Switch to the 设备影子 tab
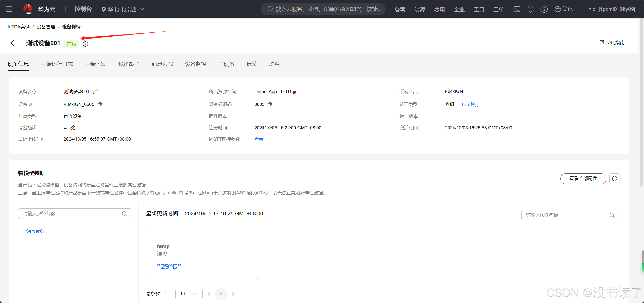 (x=129, y=64)
